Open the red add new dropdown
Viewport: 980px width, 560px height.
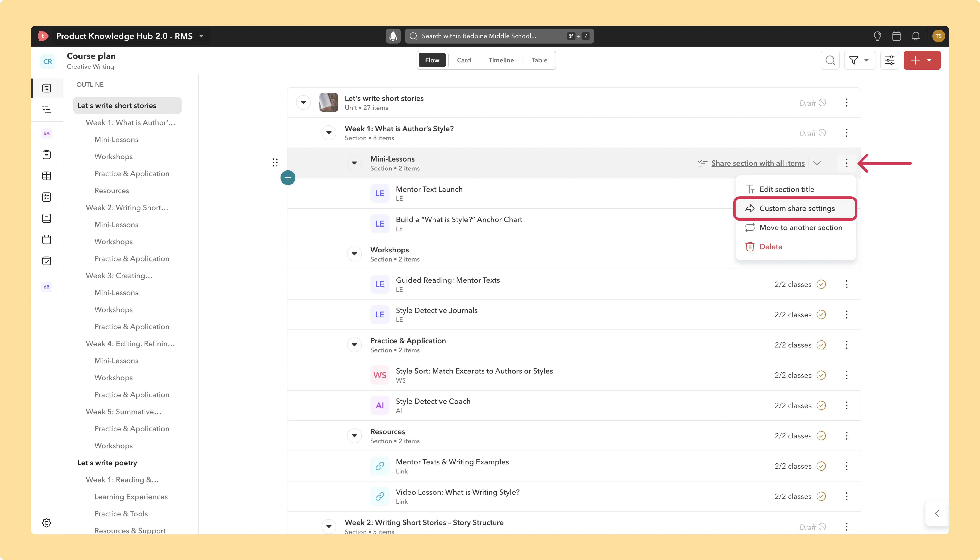coord(922,60)
